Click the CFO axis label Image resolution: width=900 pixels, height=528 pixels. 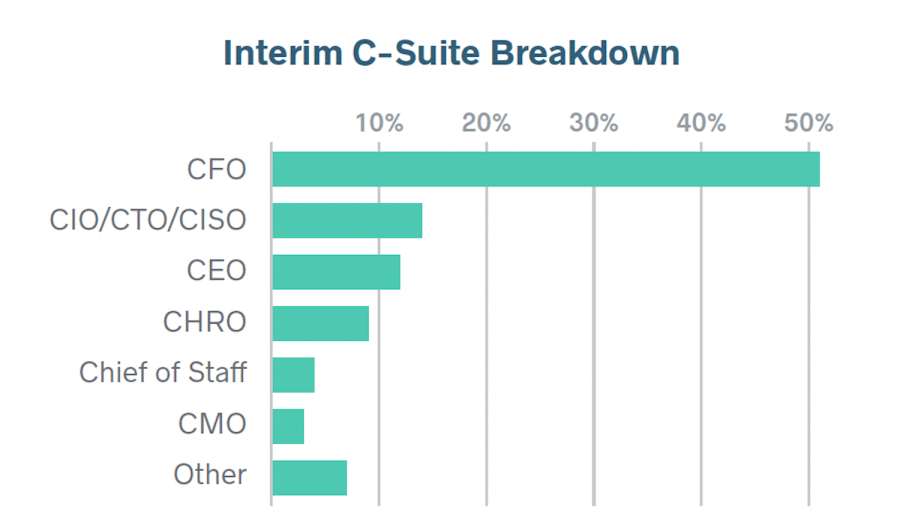pos(216,169)
